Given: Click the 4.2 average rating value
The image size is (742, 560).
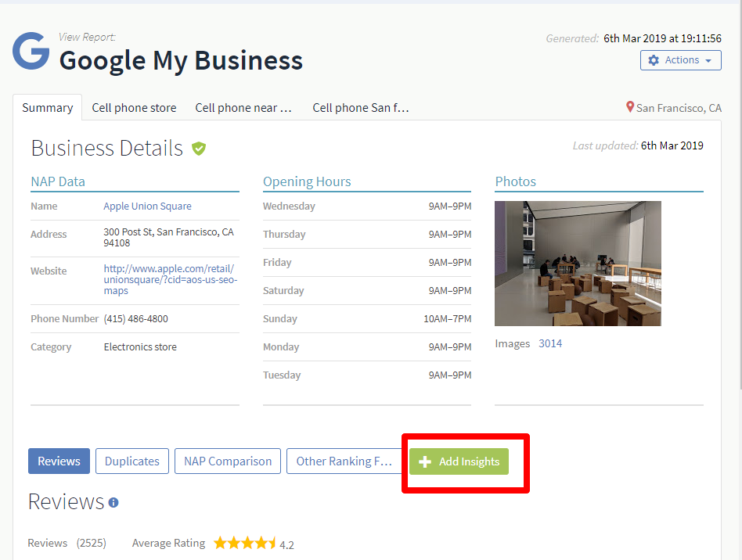Looking at the screenshot, I should [x=286, y=545].
